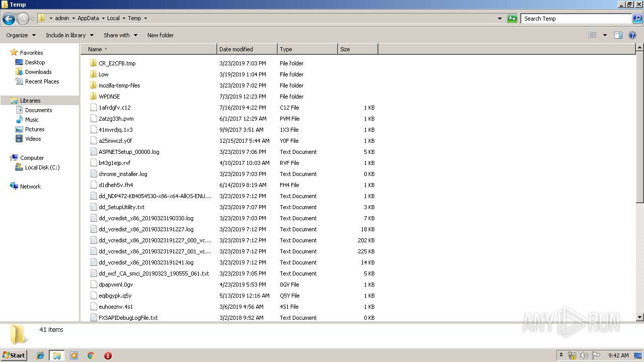
Task: Open the recent pages dropdown arrow
Action: coord(32,19)
